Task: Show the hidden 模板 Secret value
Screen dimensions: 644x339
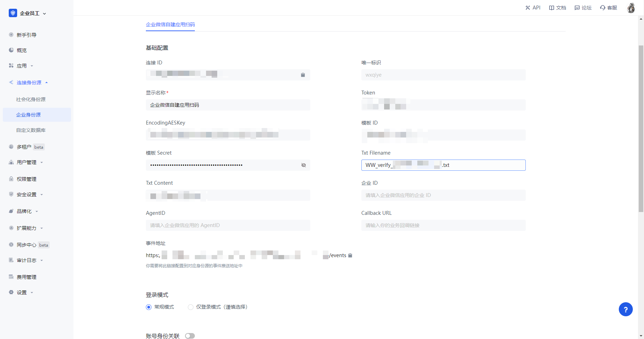Action: [304, 165]
